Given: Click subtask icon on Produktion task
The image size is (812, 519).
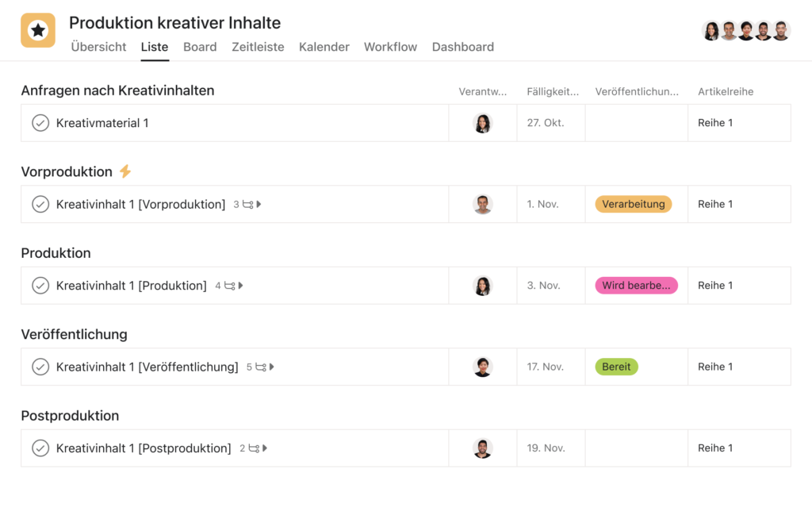Looking at the screenshot, I should coord(230,286).
